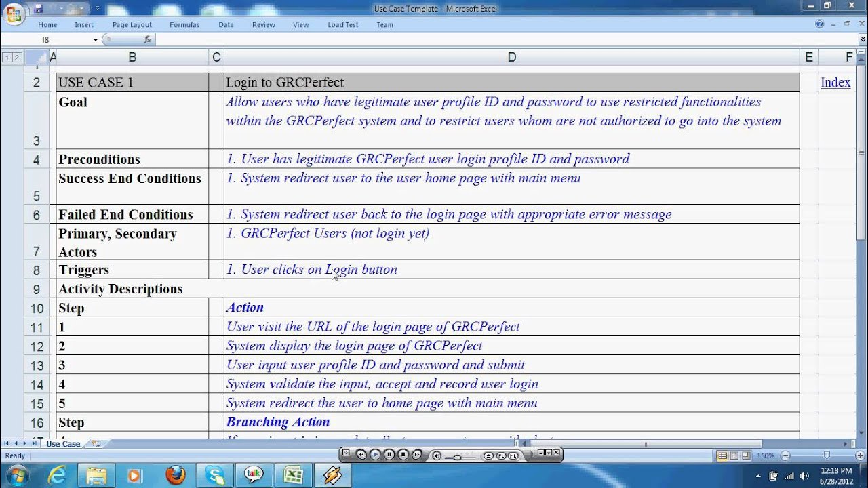Toggle Winamp PL playlist button
Image resolution: width=868 pixels, height=488 pixels.
point(501,455)
